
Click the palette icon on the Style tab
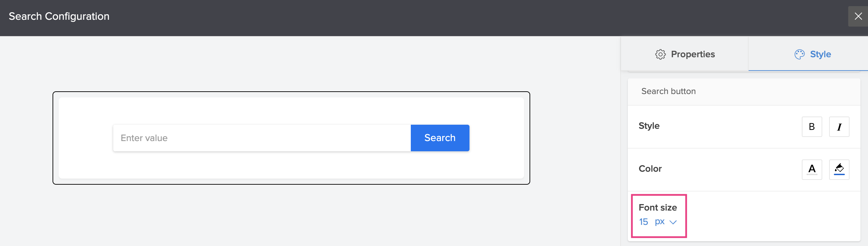pyautogui.click(x=799, y=55)
